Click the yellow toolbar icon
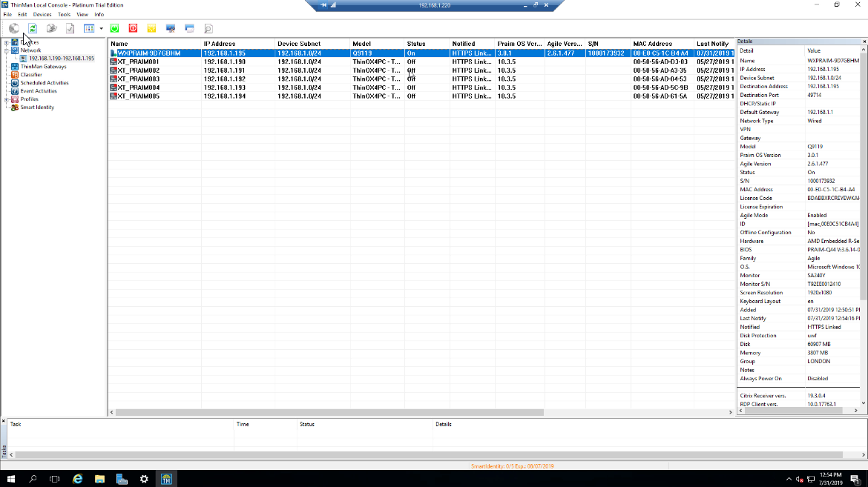The width and height of the screenshot is (868, 487). (151, 28)
